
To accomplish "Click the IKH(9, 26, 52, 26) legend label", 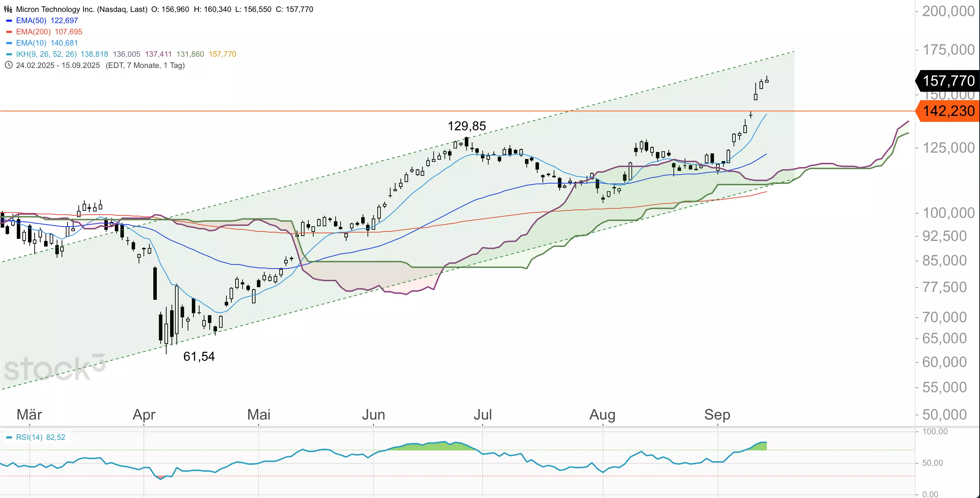I will 47,54.
